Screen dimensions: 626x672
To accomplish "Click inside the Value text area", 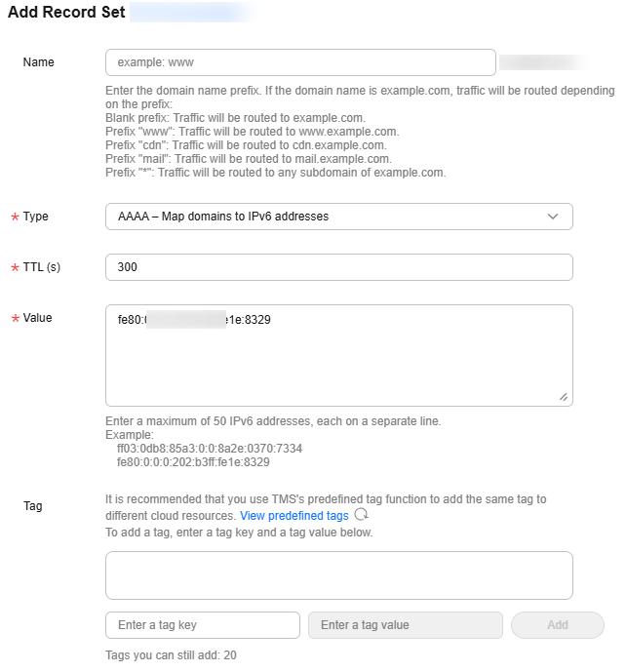I will (339, 355).
